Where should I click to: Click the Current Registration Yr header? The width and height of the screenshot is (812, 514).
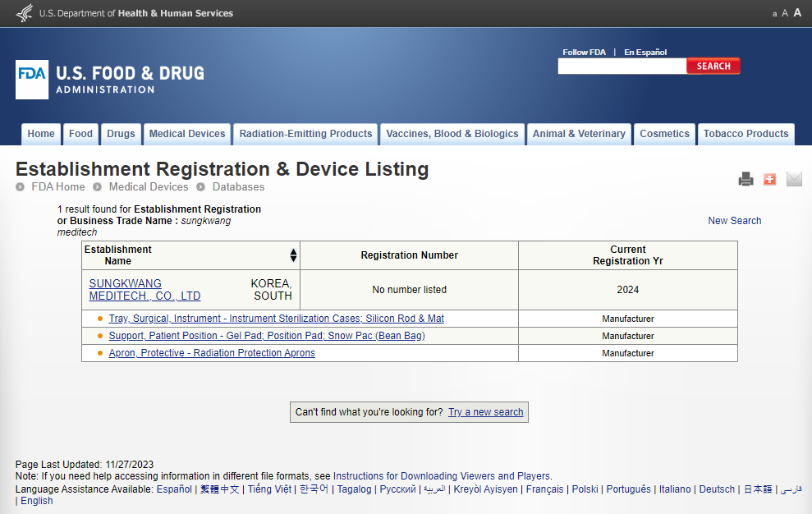(627, 255)
